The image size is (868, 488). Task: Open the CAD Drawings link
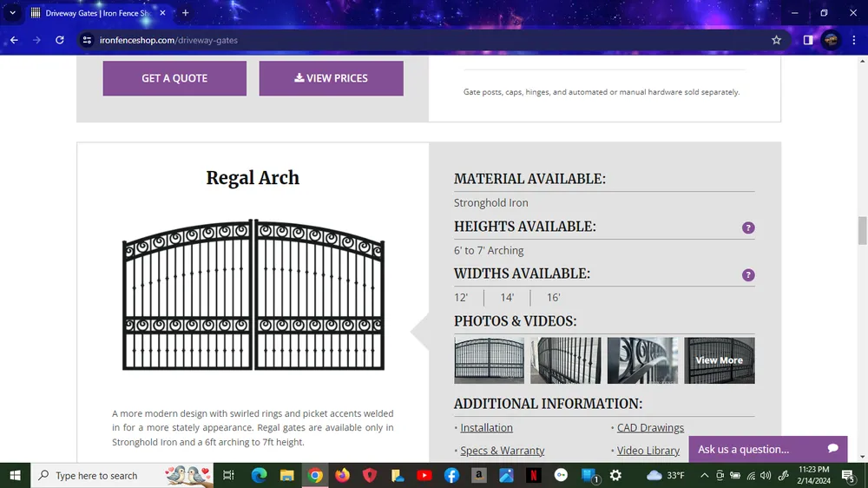650,428
